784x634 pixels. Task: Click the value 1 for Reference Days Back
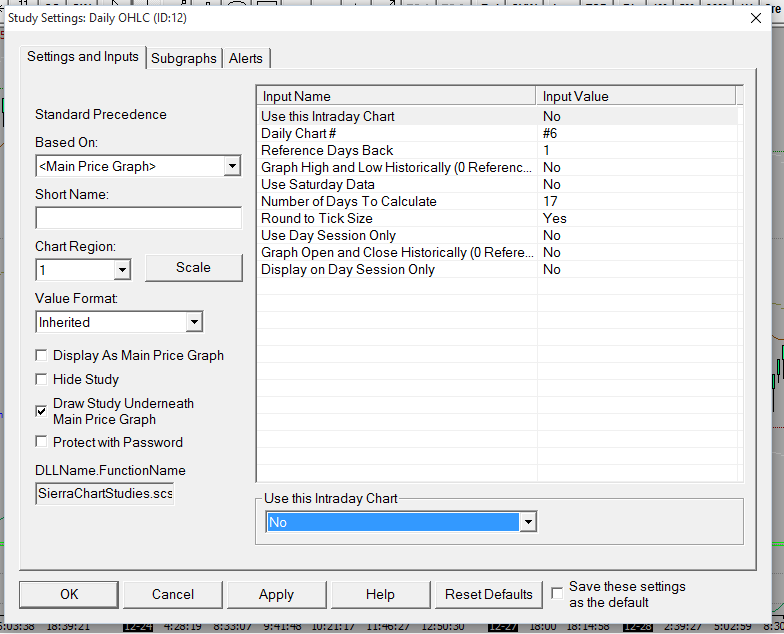(x=546, y=150)
